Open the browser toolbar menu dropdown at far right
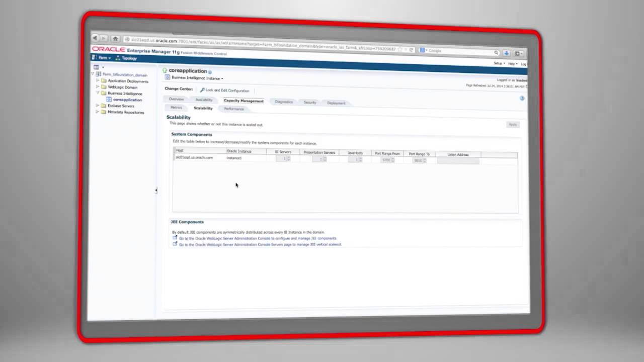This screenshot has width=644, height=362. [518, 53]
